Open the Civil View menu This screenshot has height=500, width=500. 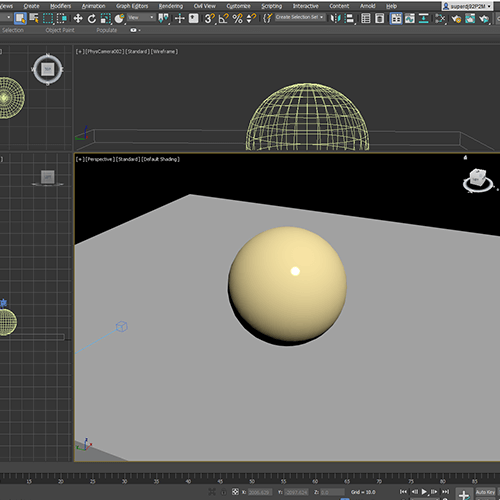tap(205, 6)
